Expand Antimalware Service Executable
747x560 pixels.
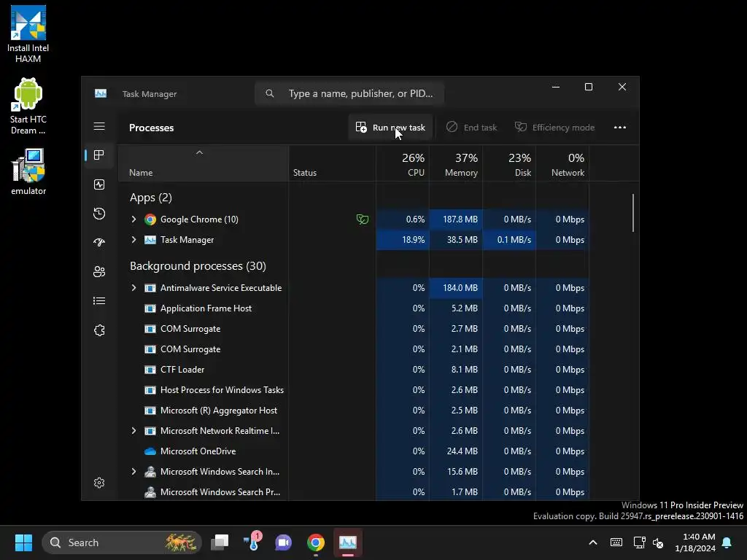(x=134, y=287)
